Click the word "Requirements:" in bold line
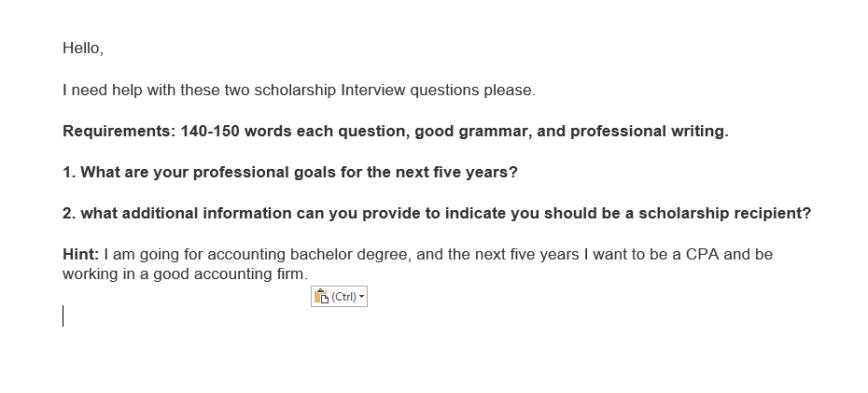 pos(119,132)
